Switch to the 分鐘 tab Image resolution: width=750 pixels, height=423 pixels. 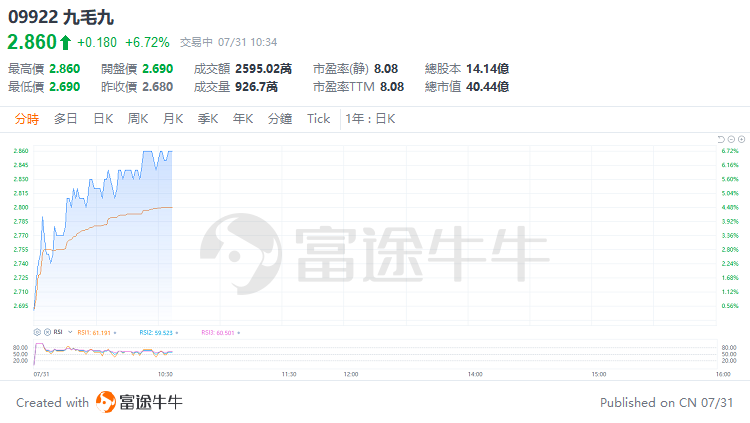pos(280,119)
